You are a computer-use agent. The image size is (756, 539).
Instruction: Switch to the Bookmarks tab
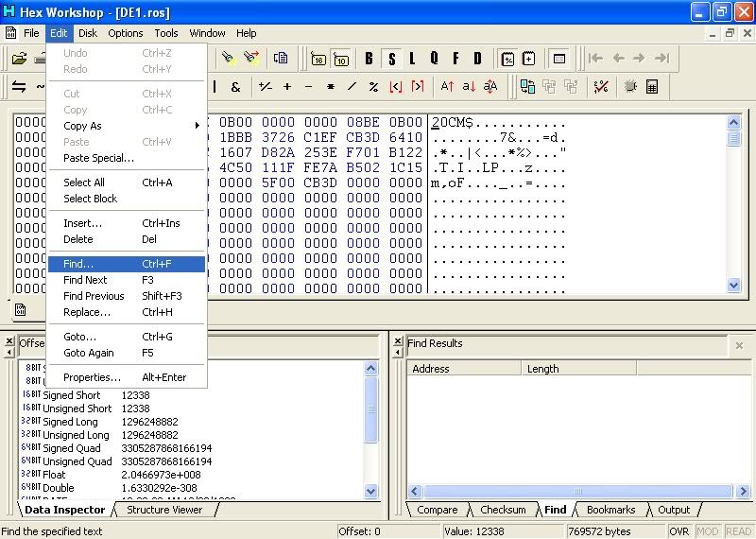pyautogui.click(x=610, y=510)
